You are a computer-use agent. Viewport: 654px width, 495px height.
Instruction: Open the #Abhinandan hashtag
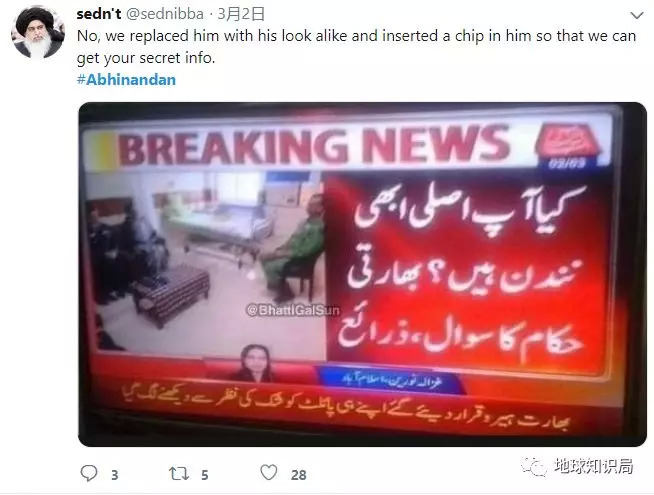point(126,80)
